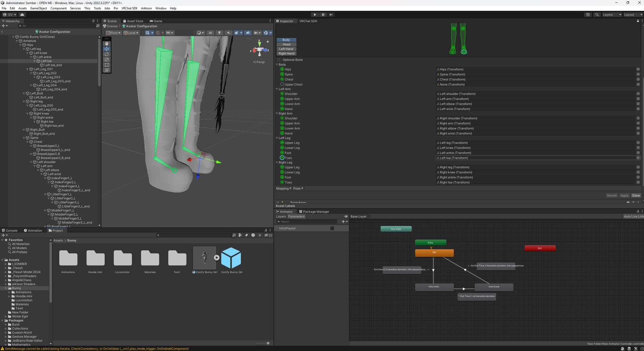This screenshot has width=644, height=351.
Task: Click the favorite star icon in Project toolbar
Action: click(260, 235)
